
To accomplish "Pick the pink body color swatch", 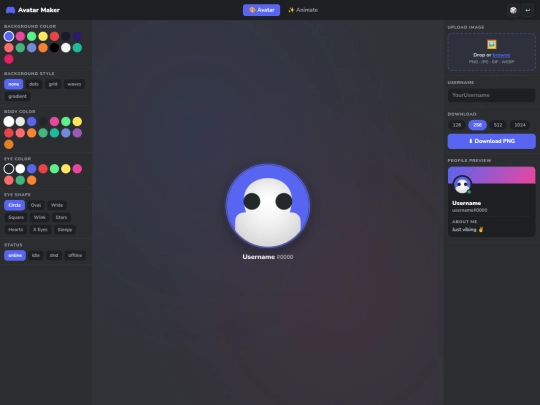I will coord(54,122).
